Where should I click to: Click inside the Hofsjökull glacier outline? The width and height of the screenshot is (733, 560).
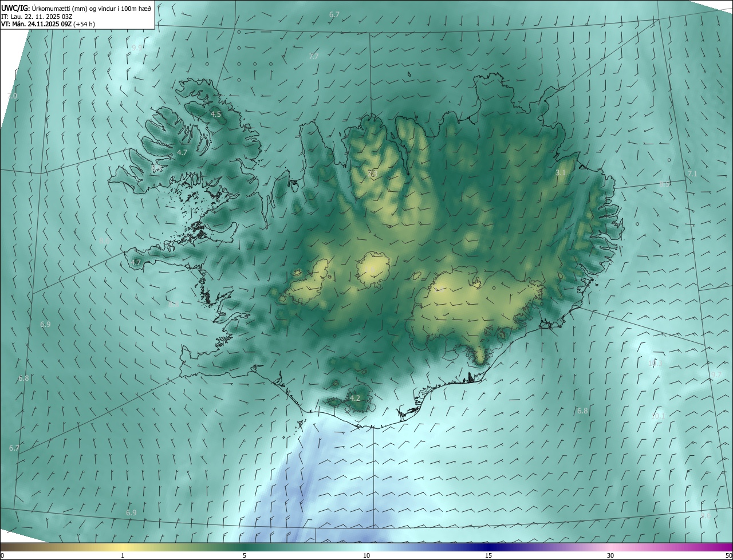pyautogui.click(x=373, y=270)
